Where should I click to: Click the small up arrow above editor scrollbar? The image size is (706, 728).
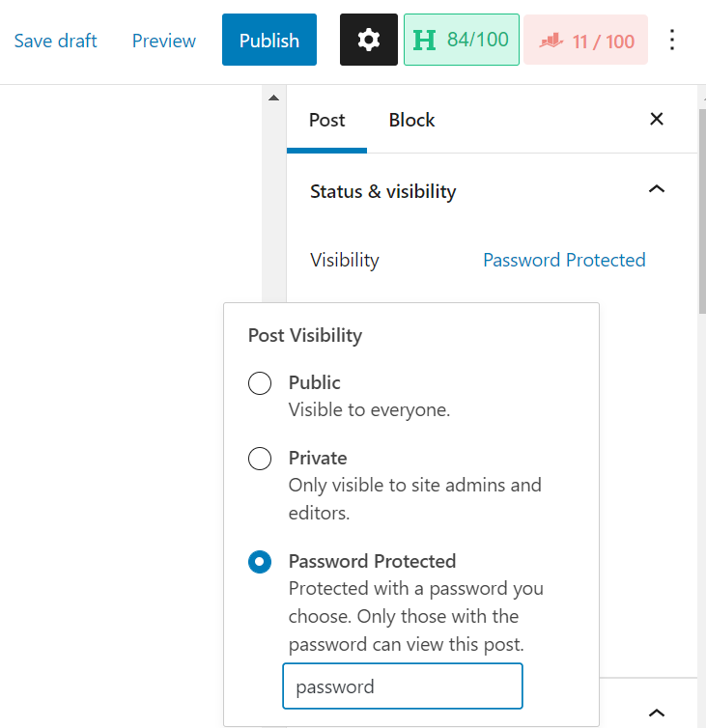pyautogui.click(x=273, y=98)
